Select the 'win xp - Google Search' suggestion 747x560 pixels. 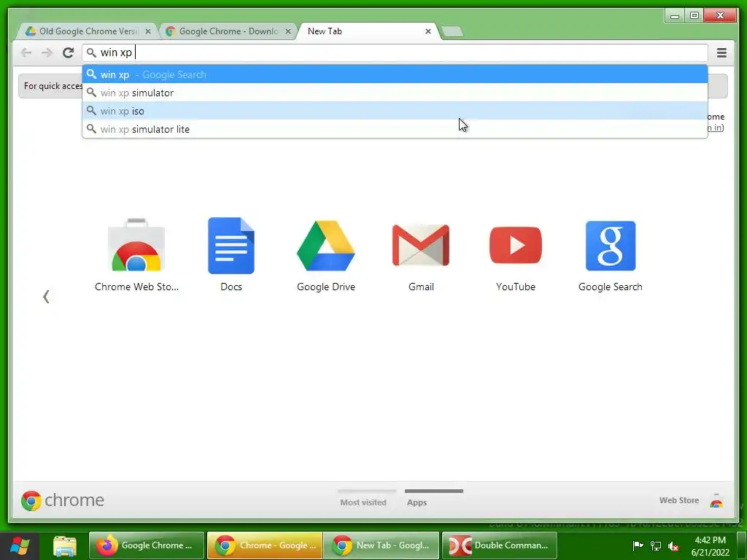pos(395,74)
